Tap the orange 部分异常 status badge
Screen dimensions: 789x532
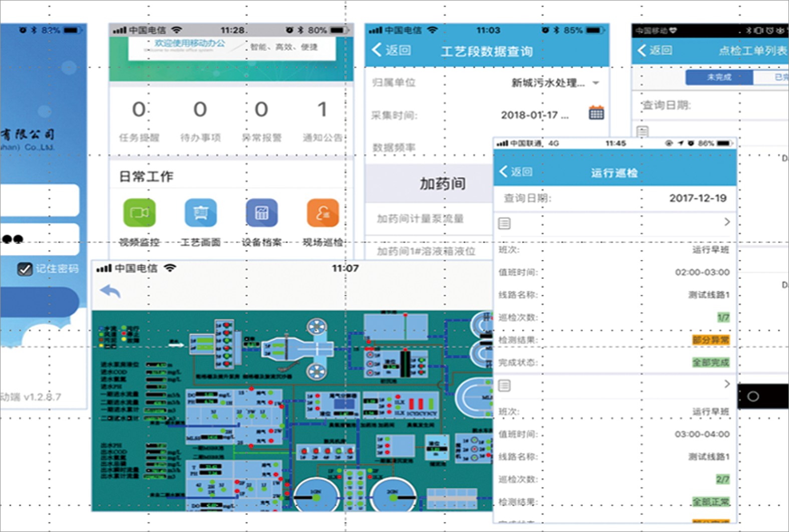pyautogui.click(x=710, y=340)
